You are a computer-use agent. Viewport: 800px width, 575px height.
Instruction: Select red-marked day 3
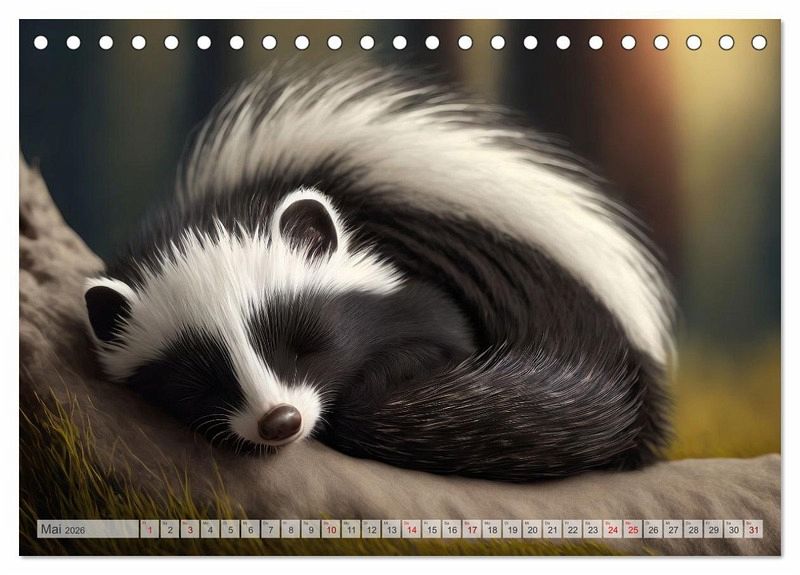pos(190,530)
